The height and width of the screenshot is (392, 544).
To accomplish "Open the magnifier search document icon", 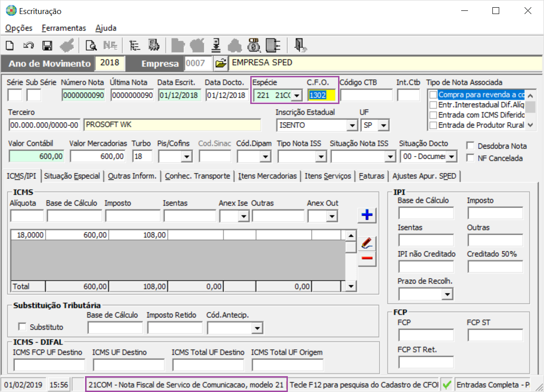I will tap(91, 45).
